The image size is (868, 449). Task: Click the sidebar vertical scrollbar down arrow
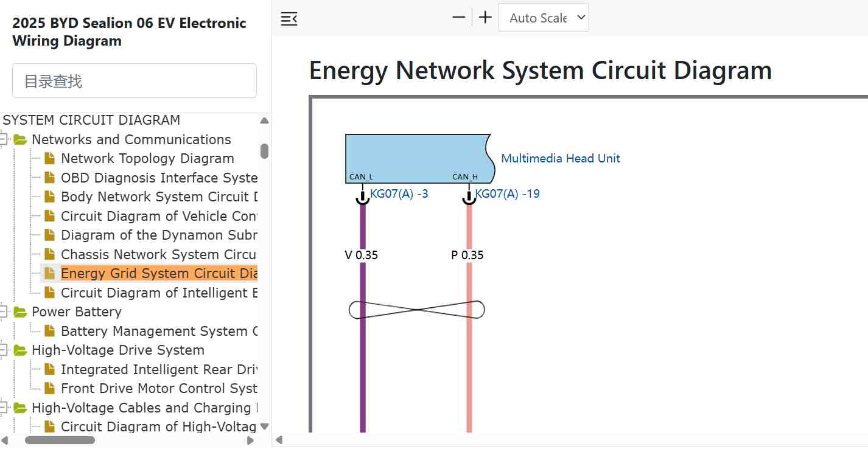click(264, 426)
